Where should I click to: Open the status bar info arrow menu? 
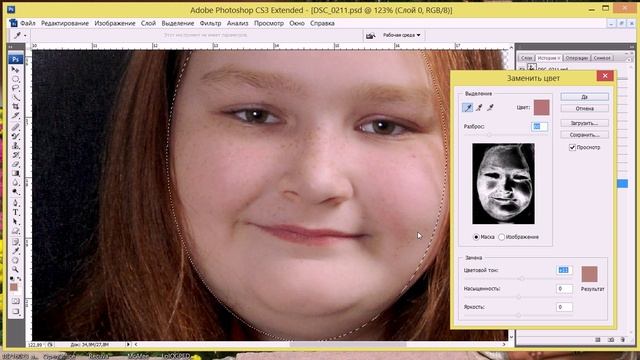tap(128, 344)
